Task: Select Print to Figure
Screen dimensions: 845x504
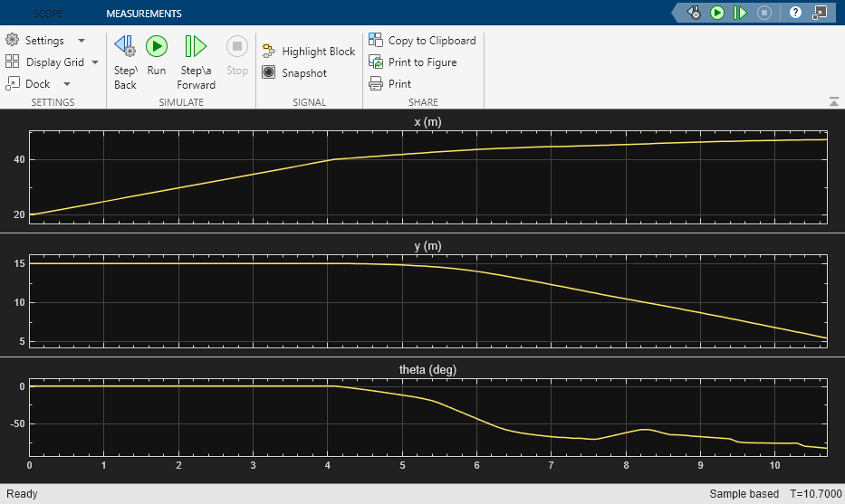Action: [413, 62]
